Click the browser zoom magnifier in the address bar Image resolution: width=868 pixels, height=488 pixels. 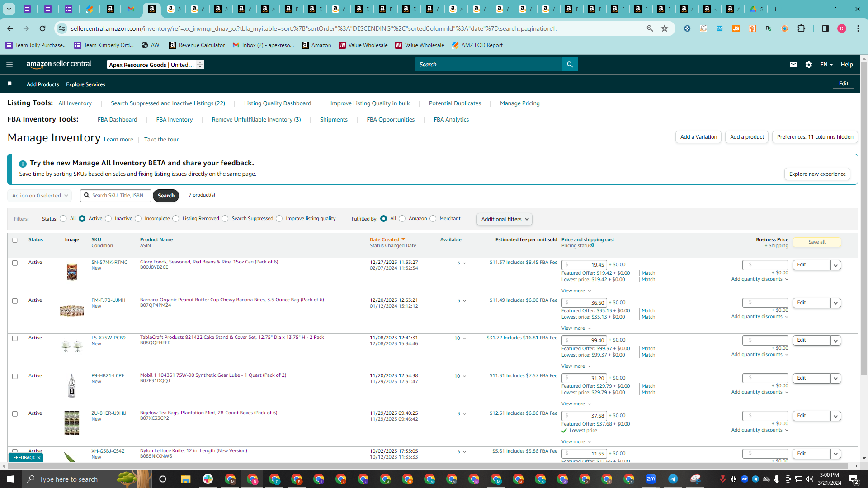[650, 28]
